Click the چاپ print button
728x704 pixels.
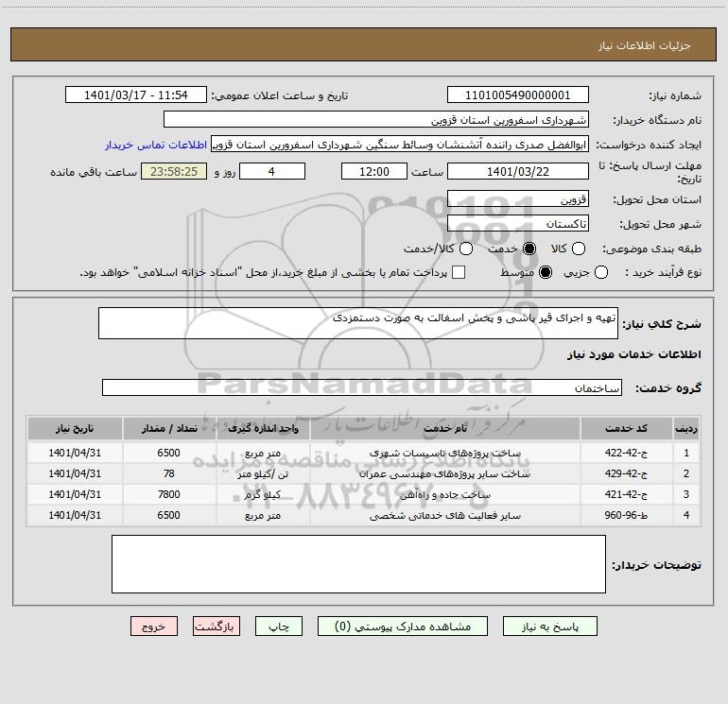pos(279,627)
